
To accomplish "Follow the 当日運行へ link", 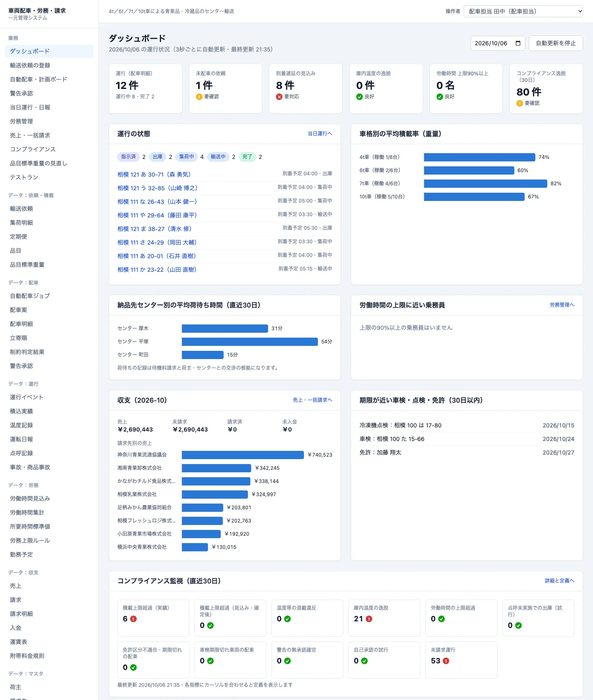I will [320, 134].
